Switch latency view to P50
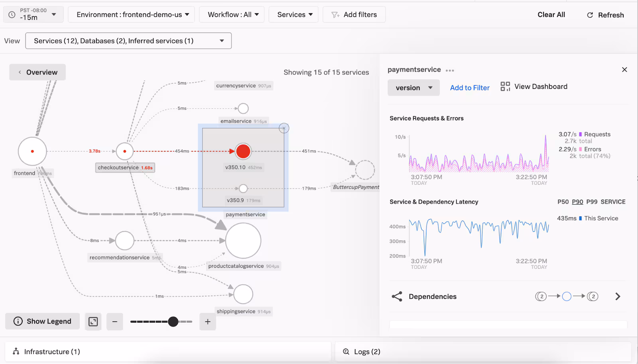The width and height of the screenshot is (638, 364). (x=563, y=202)
